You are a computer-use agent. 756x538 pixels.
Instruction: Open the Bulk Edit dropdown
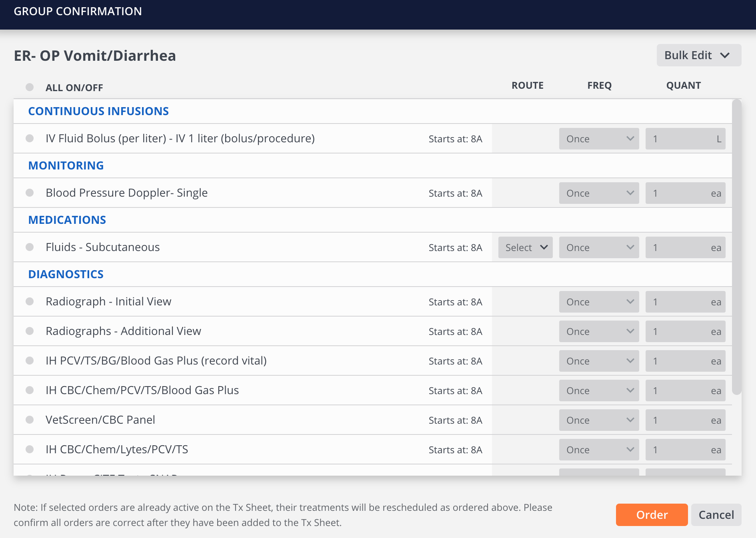[698, 55]
